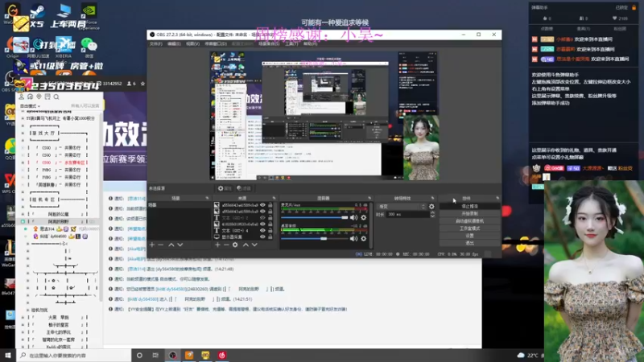Open GeForce Experience desktop shortcut

(x=89, y=16)
